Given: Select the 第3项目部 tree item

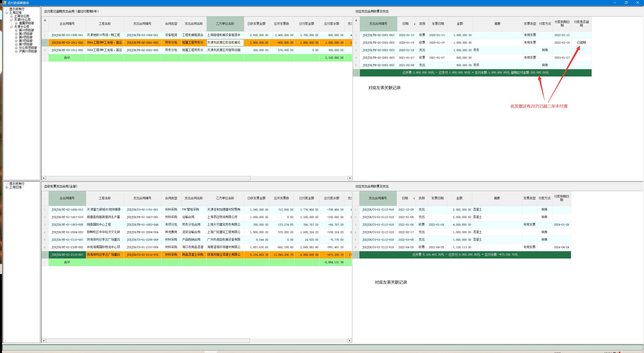Looking at the screenshot, I should [x=26, y=41].
